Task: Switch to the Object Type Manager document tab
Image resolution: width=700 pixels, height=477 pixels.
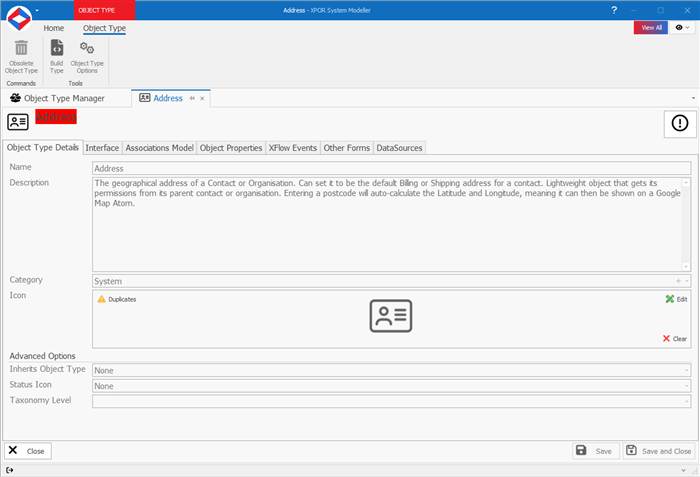Action: click(64, 98)
